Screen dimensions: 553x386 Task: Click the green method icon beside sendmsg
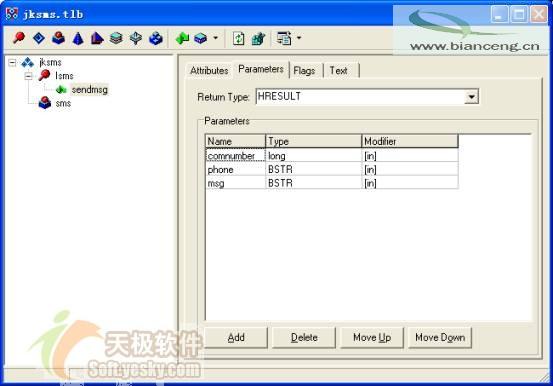(61, 90)
